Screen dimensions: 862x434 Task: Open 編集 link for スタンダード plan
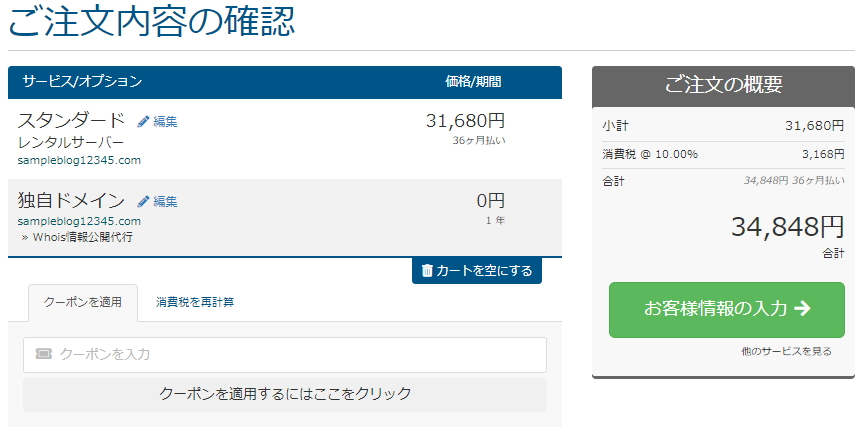click(x=165, y=122)
